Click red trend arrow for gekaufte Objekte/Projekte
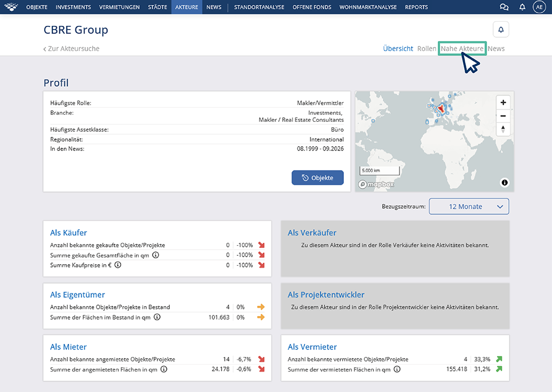The height and width of the screenshot is (392, 552). click(261, 245)
